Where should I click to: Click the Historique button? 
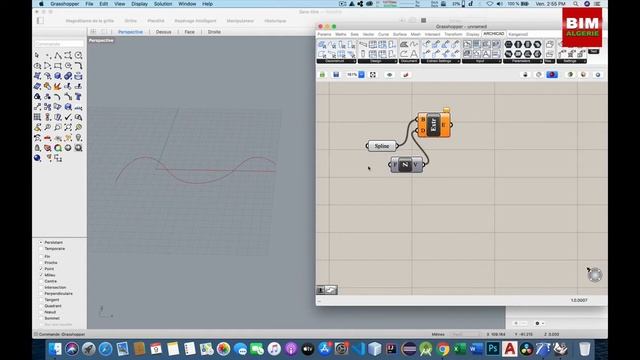(x=275, y=20)
